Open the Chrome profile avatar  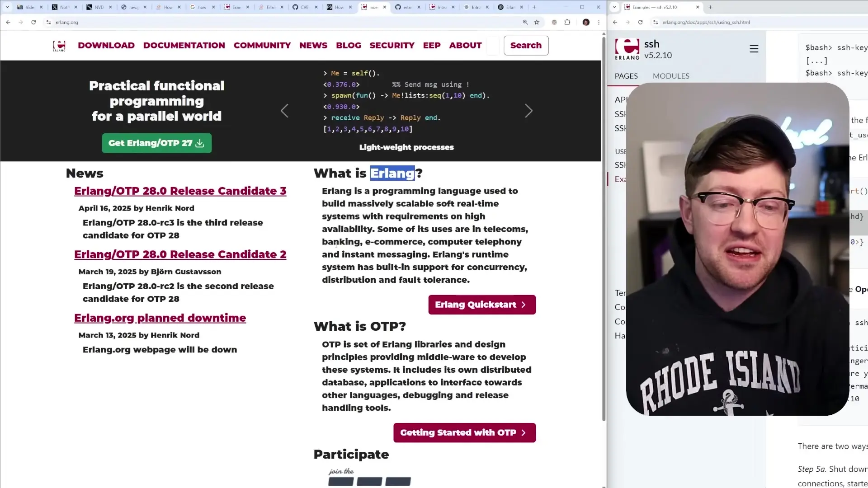click(586, 22)
